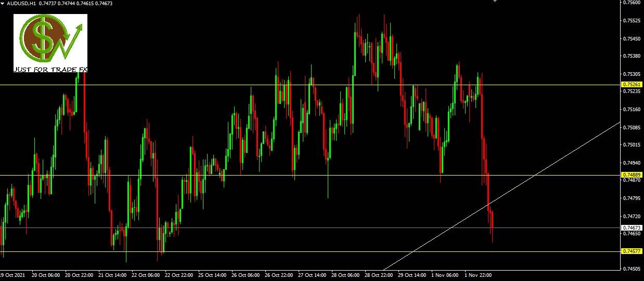Image resolution: width=644 pixels, height=281 pixels.
Task: Click the 25 Oct 14:00 time label
Action: coord(212,275)
